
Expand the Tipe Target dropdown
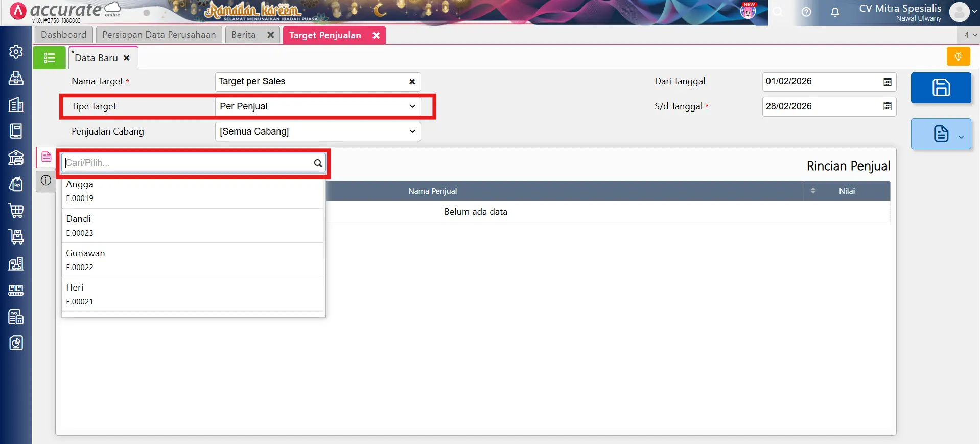coord(412,106)
